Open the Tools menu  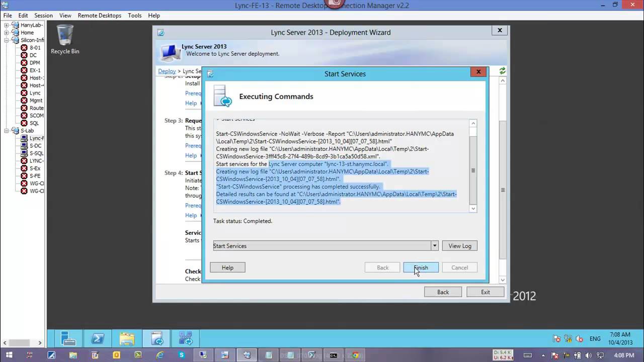(x=135, y=16)
